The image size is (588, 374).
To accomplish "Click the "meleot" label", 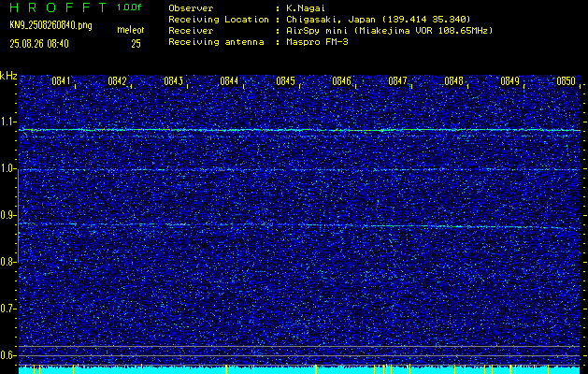I will coord(130,30).
